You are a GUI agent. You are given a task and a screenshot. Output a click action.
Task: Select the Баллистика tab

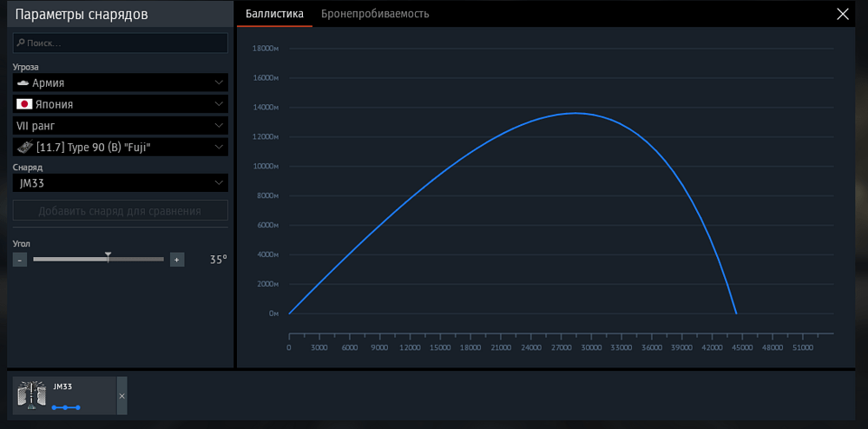point(274,14)
